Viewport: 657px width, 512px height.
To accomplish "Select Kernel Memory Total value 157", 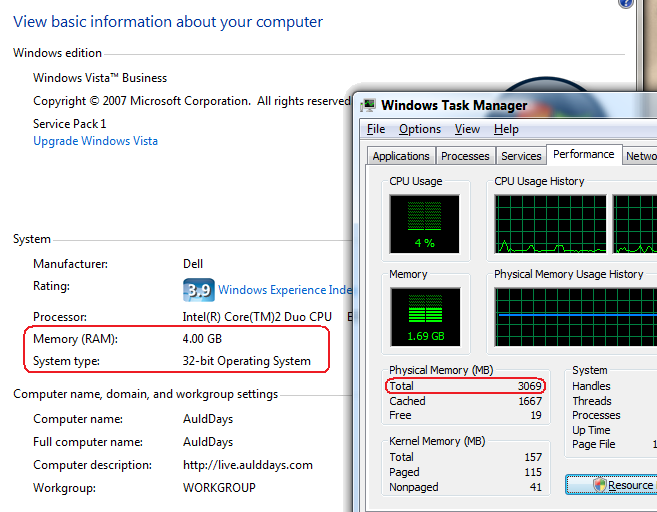I will pos(533,457).
